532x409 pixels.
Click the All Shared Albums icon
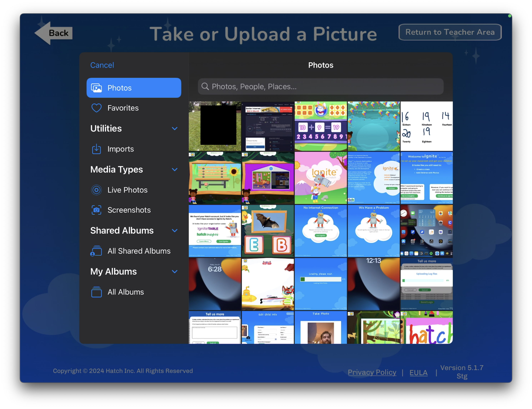pos(96,251)
